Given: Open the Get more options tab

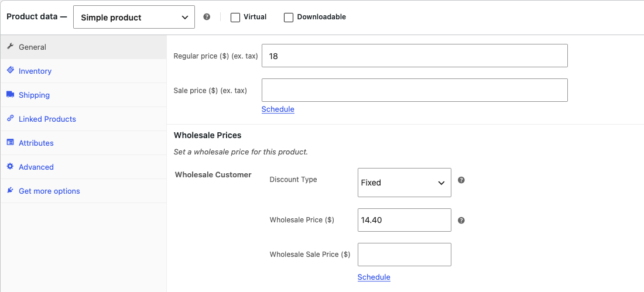Looking at the screenshot, I should pyautogui.click(x=83, y=191).
